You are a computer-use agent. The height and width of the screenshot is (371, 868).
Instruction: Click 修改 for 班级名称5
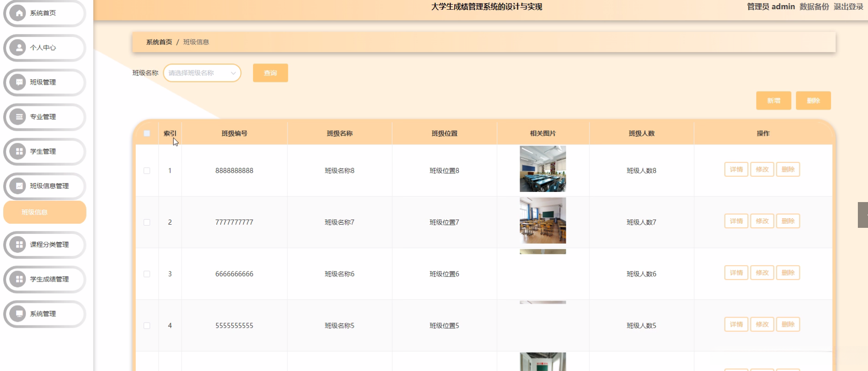(762, 324)
